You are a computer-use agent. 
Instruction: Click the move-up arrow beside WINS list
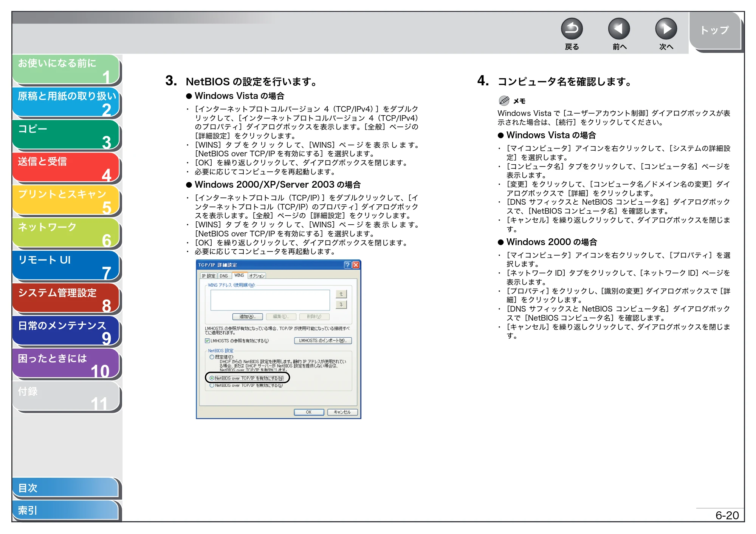coord(341,294)
